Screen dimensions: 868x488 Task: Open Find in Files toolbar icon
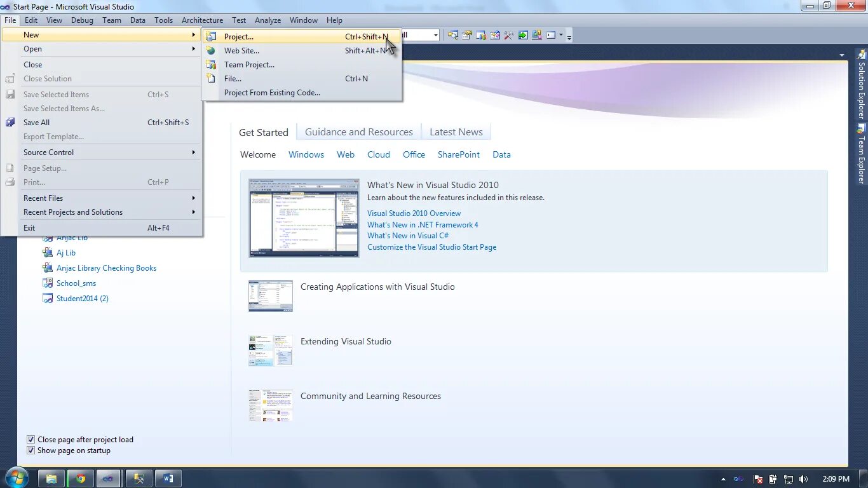(453, 35)
